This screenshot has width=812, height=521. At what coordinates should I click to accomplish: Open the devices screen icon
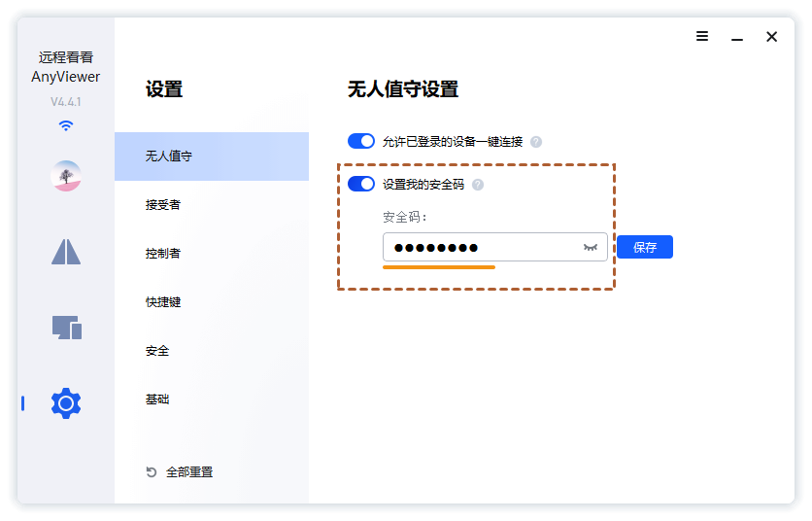66,328
